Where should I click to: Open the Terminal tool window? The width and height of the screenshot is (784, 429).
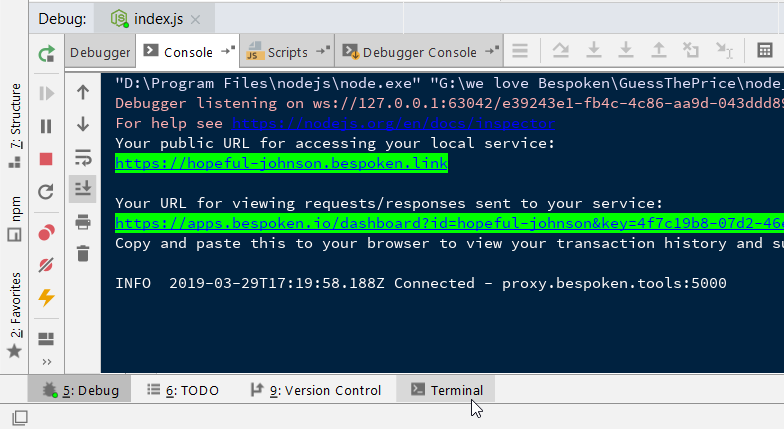[x=446, y=390]
